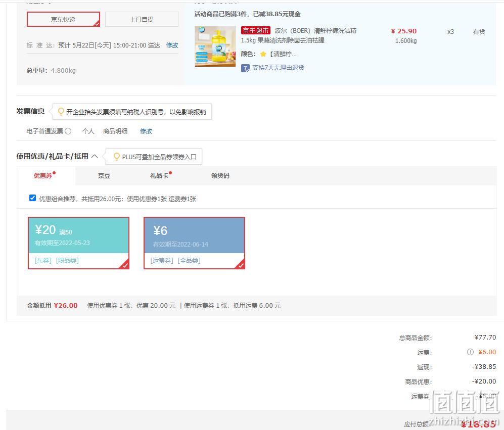Viewport: 504px width, 430px height.
Task: Click 有货 stock status
Action: point(479,31)
